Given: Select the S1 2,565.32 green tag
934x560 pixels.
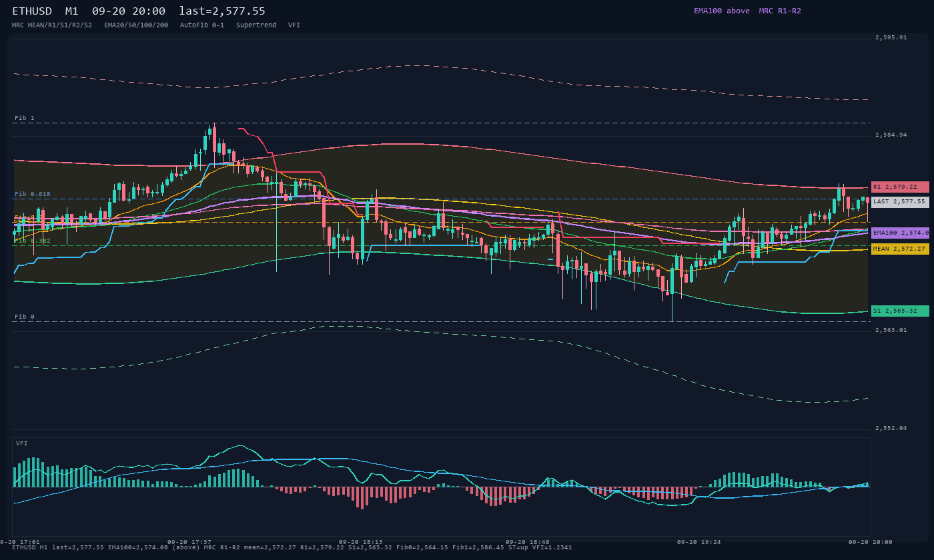Looking at the screenshot, I should (x=900, y=311).
